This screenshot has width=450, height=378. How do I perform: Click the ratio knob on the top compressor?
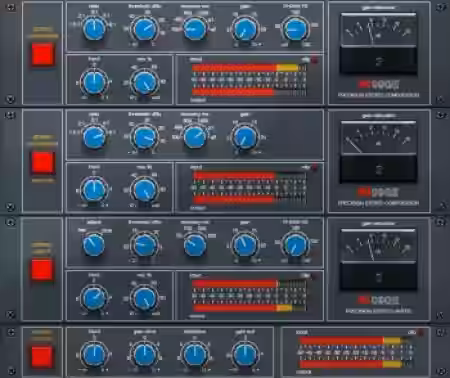pyautogui.click(x=94, y=29)
